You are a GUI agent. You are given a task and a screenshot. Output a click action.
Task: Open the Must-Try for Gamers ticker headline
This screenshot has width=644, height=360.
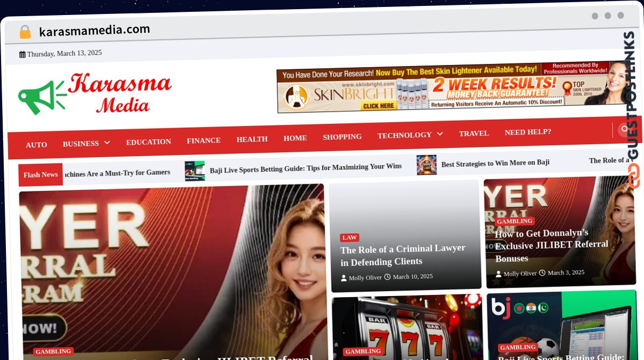(117, 173)
